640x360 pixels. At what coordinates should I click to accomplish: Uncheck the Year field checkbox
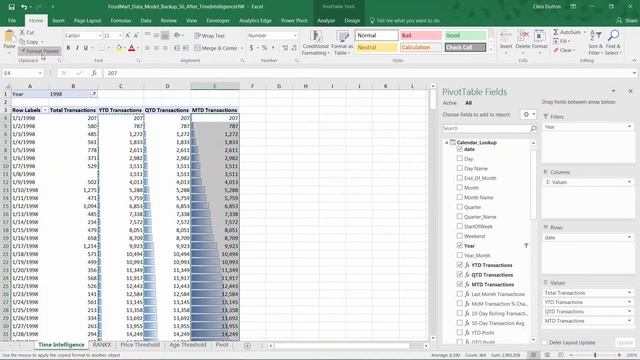click(x=460, y=246)
